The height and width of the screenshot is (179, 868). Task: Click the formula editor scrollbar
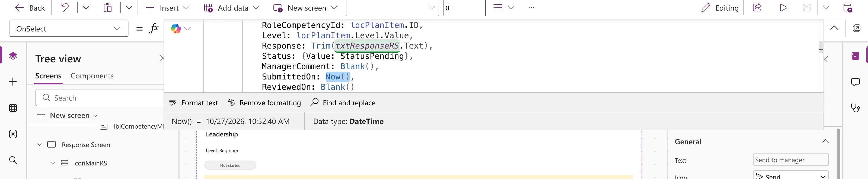(x=821, y=47)
